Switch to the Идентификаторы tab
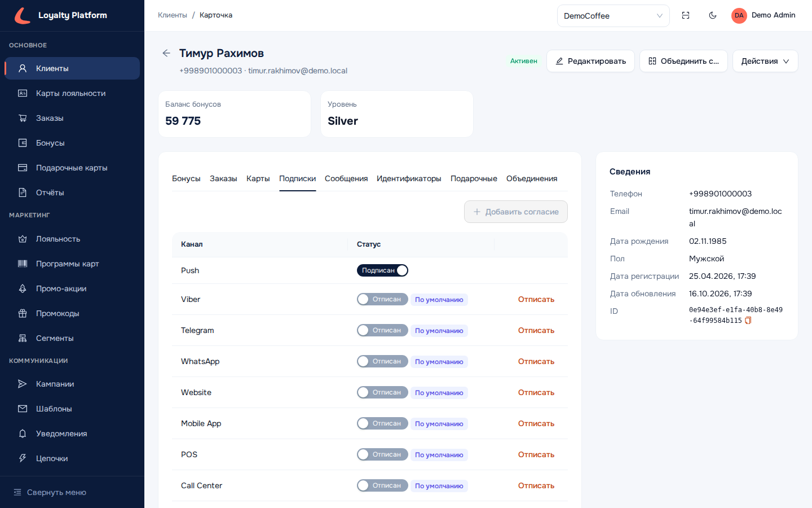This screenshot has height=508, width=812. tap(409, 178)
